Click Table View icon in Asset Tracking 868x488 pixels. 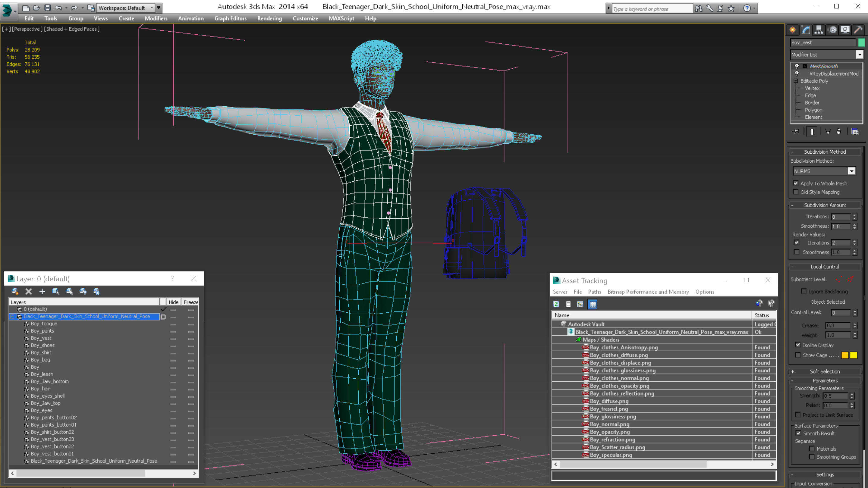coord(593,304)
